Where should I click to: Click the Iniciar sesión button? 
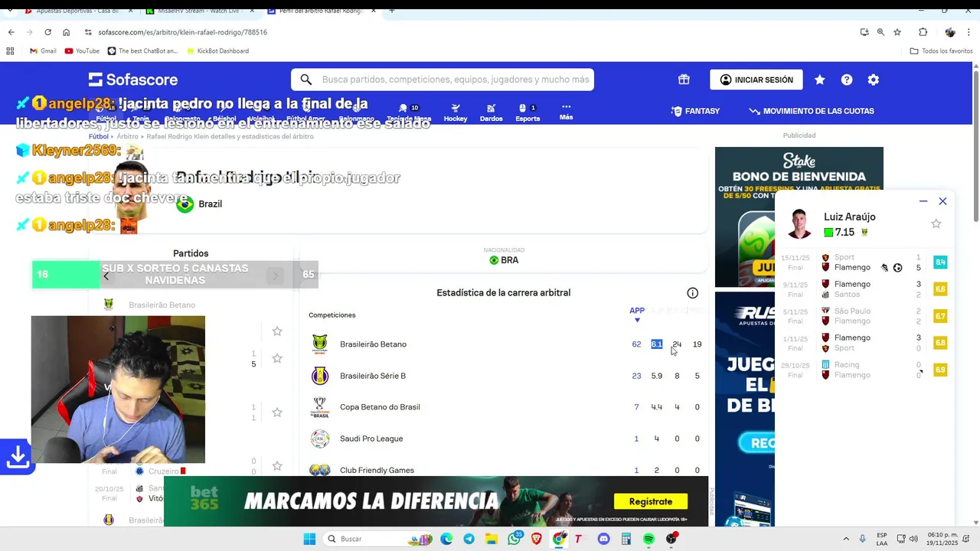[x=756, y=80]
